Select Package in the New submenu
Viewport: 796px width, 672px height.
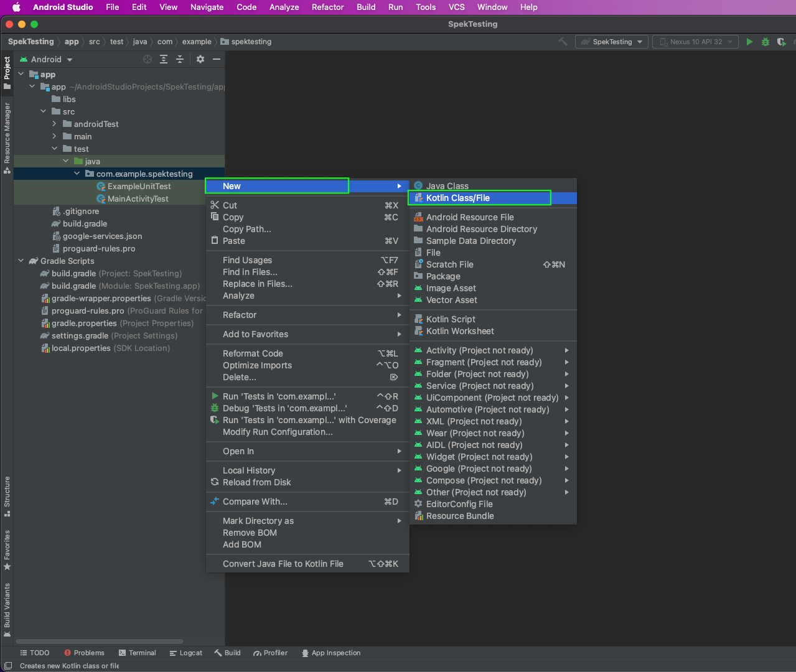click(492, 276)
